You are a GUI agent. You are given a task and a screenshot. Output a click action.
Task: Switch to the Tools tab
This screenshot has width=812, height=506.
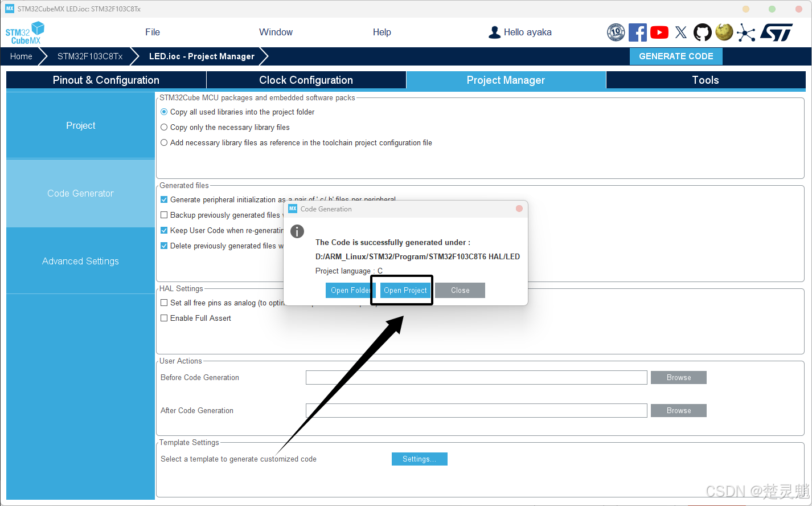[706, 80]
